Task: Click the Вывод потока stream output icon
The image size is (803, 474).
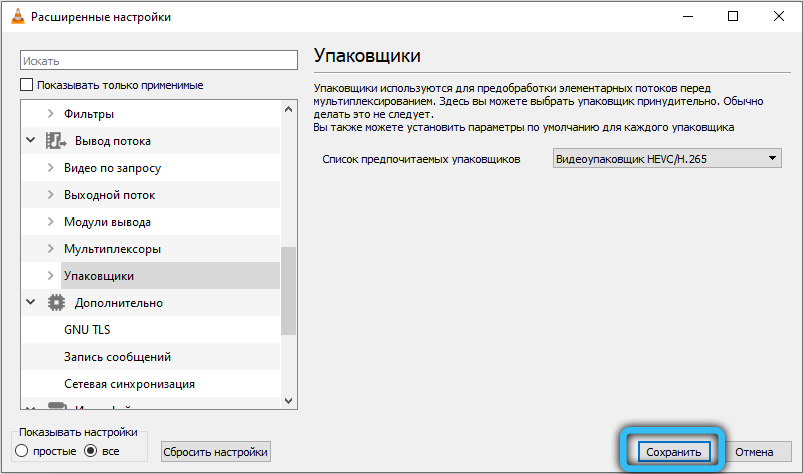Action: pos(56,141)
